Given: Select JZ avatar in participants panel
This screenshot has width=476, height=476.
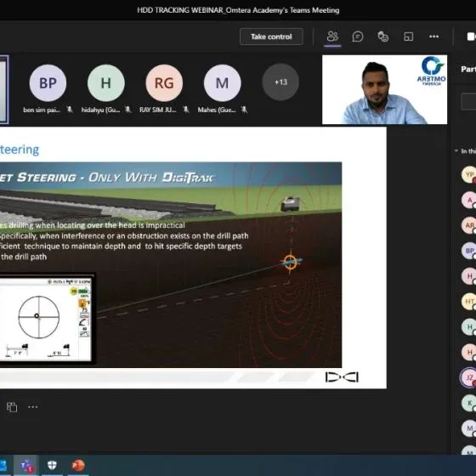Looking at the screenshot, I should click(469, 377).
